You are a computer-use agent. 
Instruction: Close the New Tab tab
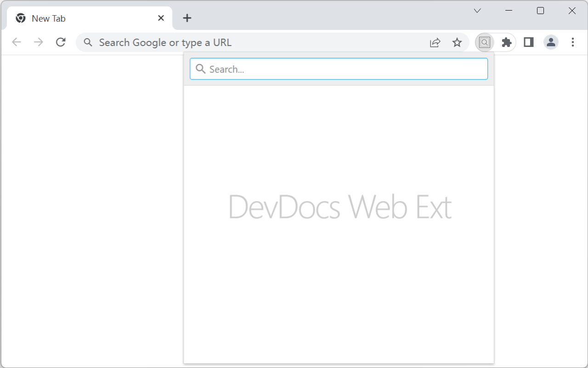[160, 18]
